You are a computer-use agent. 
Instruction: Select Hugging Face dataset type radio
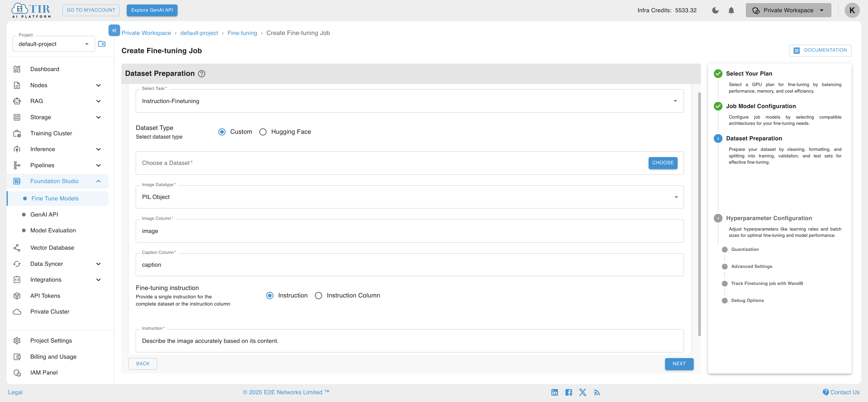pos(263,132)
